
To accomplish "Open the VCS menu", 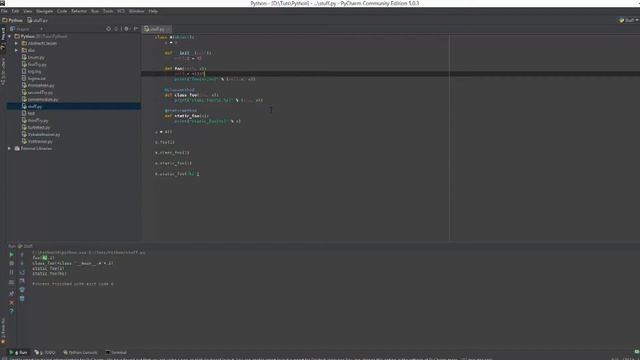I will pyautogui.click(x=121, y=11).
